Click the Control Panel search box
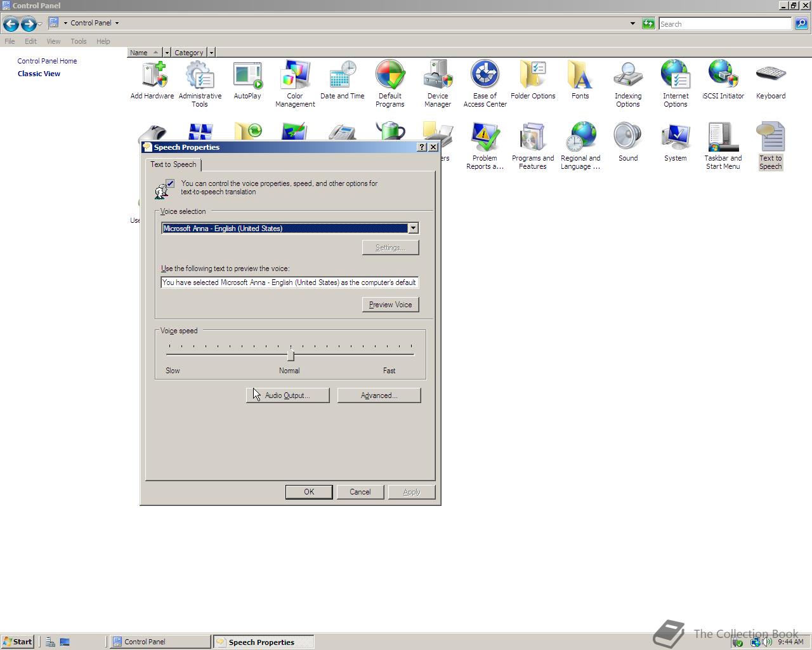This screenshot has height=650, width=812. click(725, 23)
